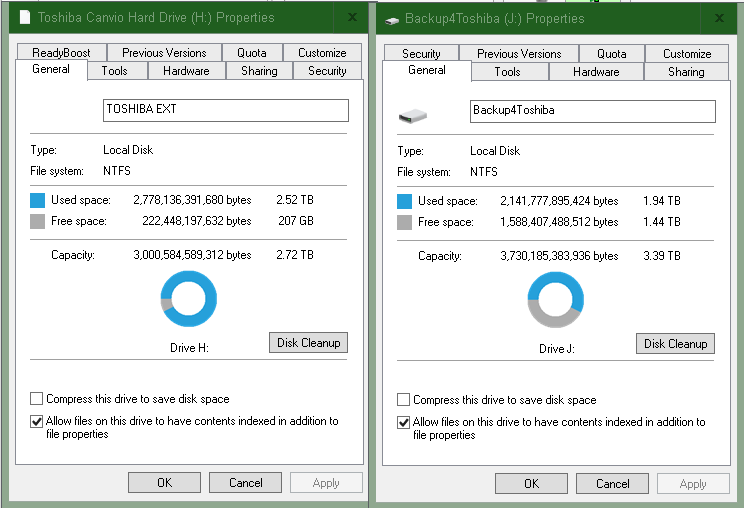The width and height of the screenshot is (744, 508).
Task: Select General tab in Drive J properties
Action: point(427,70)
